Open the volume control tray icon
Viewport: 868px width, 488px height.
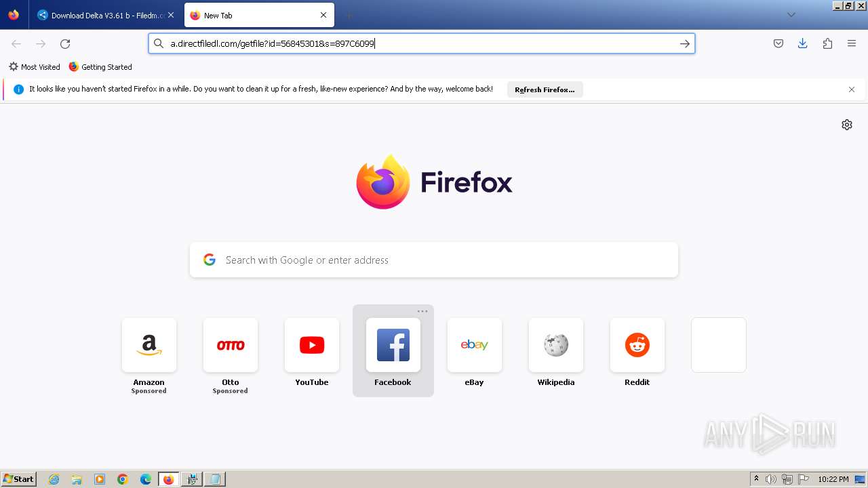click(x=771, y=479)
